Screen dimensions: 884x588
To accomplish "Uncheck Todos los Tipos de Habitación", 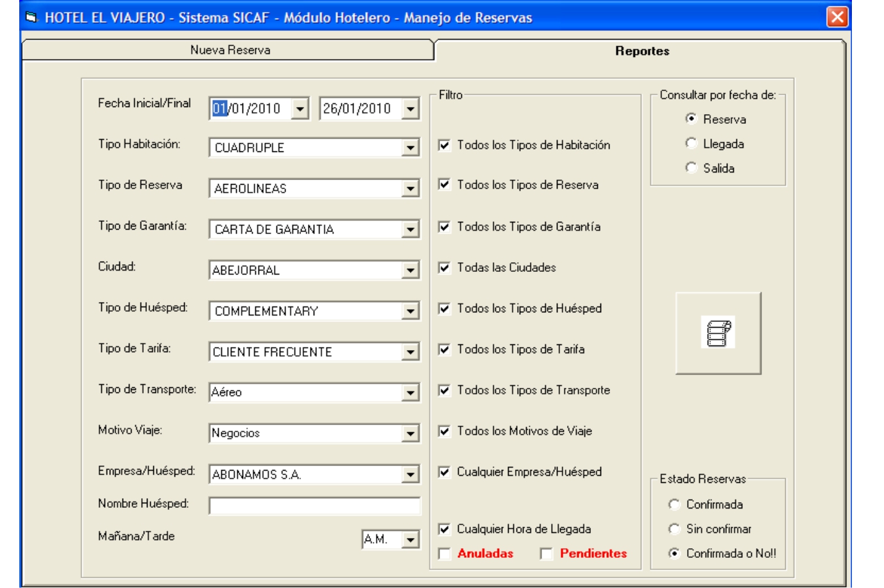I will (444, 146).
